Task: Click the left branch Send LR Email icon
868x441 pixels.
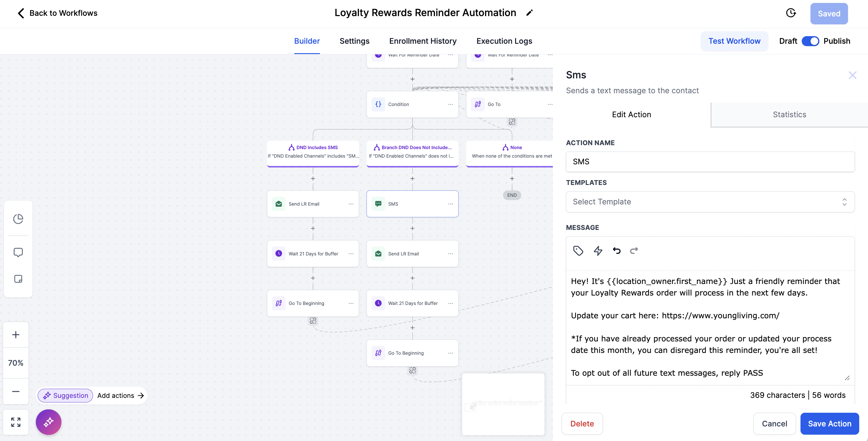Action: 279,204
